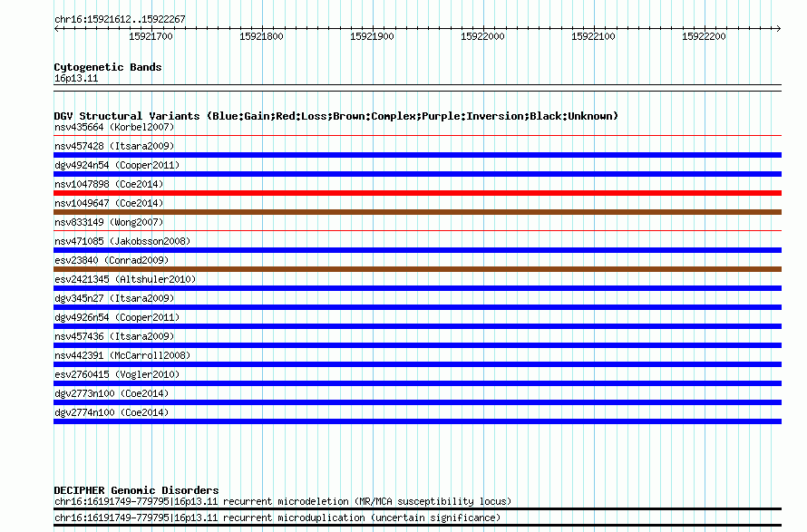The image size is (807, 532).
Task: Click the dgv2773n100 (Coe2014) label
Action: (x=112, y=393)
